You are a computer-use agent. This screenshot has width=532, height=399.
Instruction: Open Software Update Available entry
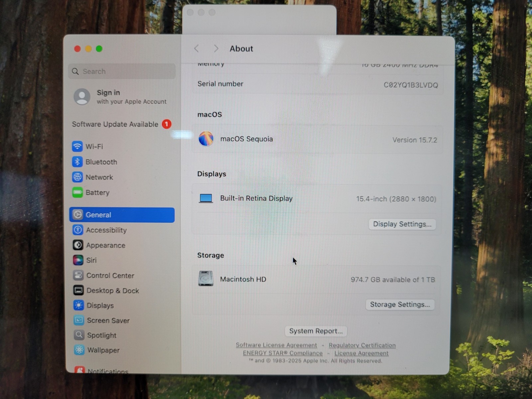[x=122, y=124]
